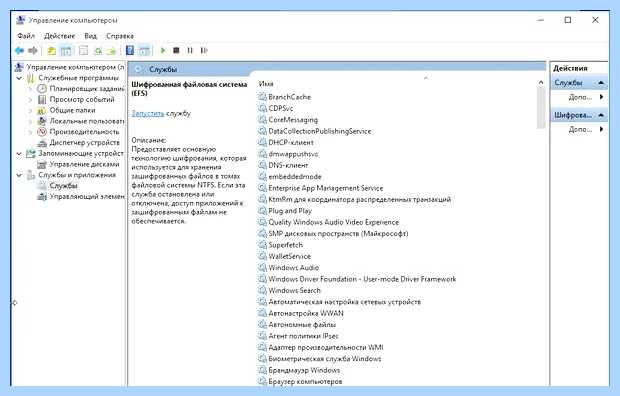
Task: Click the scrollbar up arrow in services list
Action: [x=541, y=82]
